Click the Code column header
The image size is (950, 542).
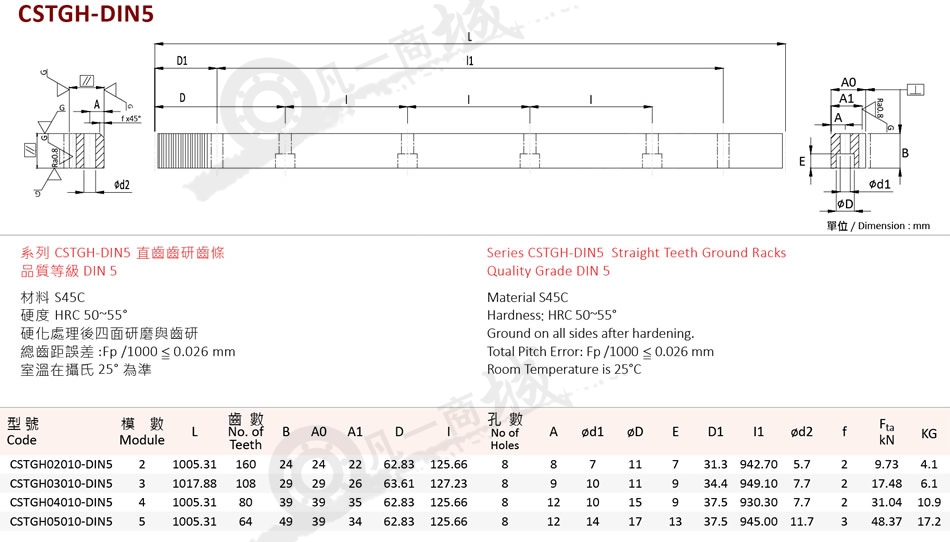[23, 432]
